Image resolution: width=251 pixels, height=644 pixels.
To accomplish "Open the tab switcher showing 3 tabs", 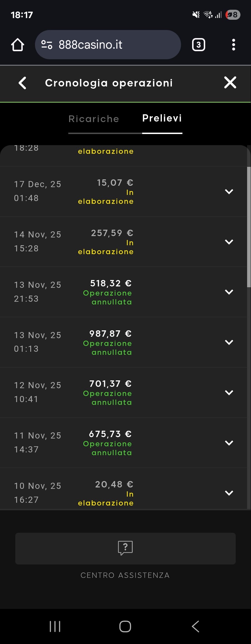I will point(199,45).
